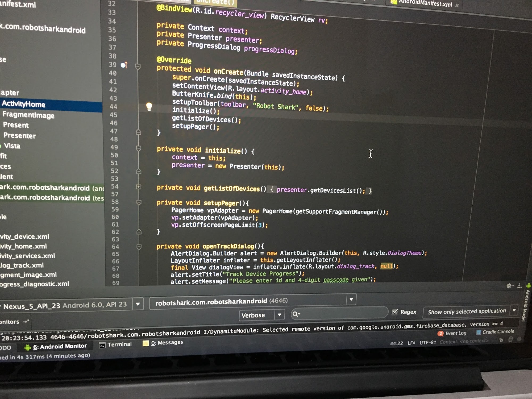
Task: Expand folded getListOfDevices method with plus icon
Action: click(139, 187)
